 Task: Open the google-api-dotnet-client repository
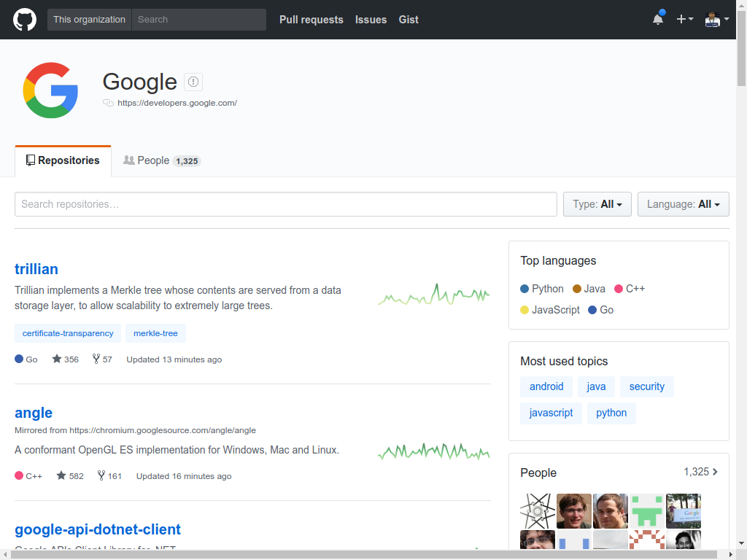(x=98, y=529)
